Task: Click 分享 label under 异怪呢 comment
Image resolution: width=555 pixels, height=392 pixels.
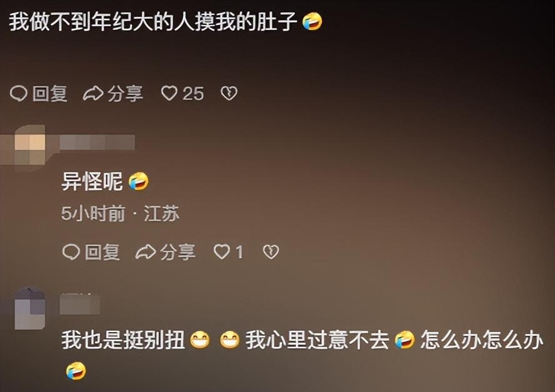Action: click(x=177, y=252)
